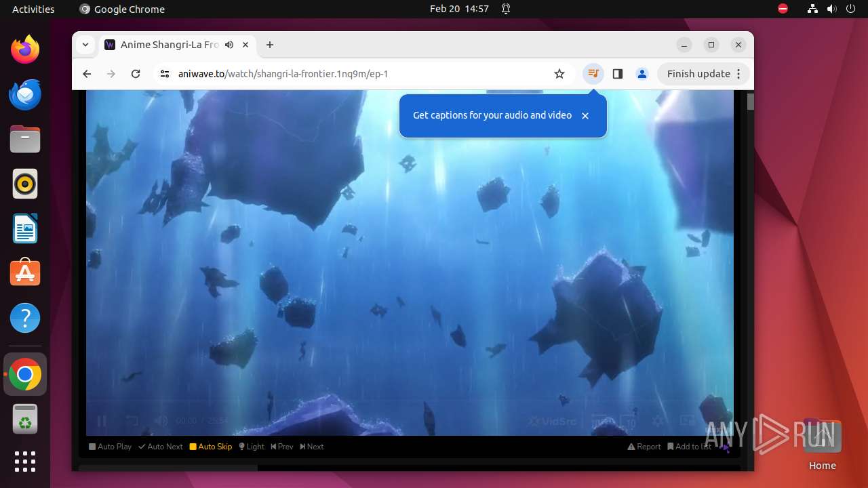Open Files manager from the dock
The height and width of the screenshot is (488, 868).
pyautogui.click(x=25, y=139)
